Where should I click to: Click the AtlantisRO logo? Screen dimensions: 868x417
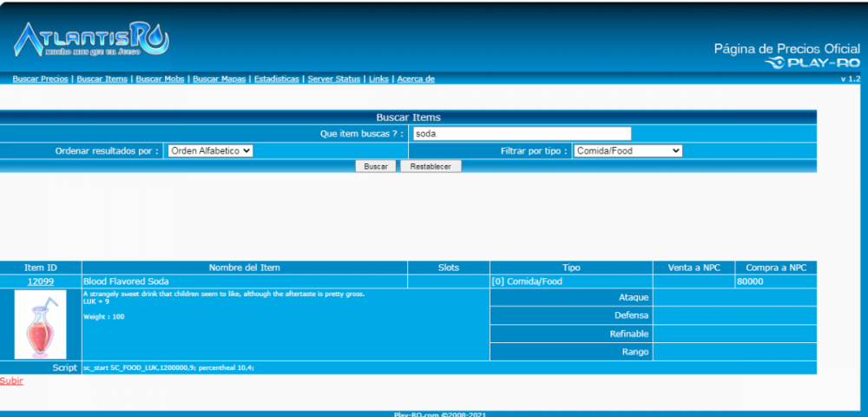click(x=91, y=39)
